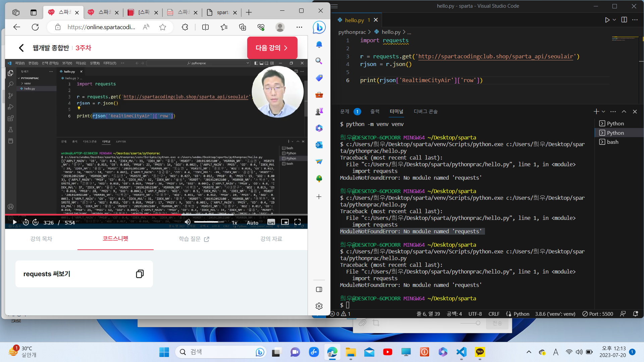Open Edge sidebar settings gear
This screenshot has height=362, width=644.
(x=319, y=306)
